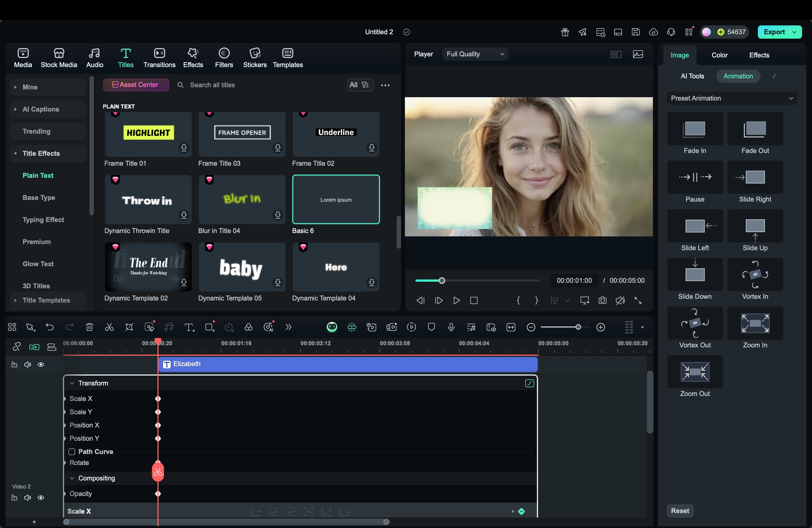This screenshot has width=812, height=528.
Task: Click the delete trash icon in timeline toolbar
Action: pyautogui.click(x=89, y=328)
